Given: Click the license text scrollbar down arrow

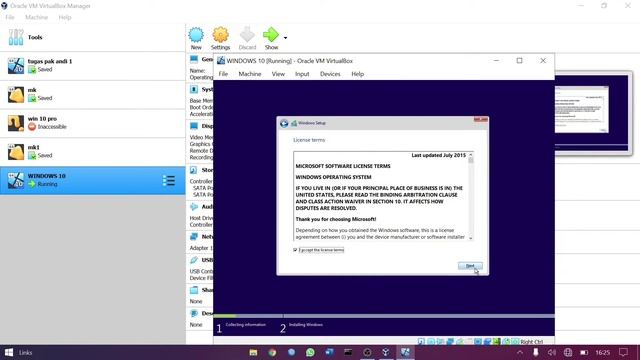Looking at the screenshot, I should click(471, 238).
